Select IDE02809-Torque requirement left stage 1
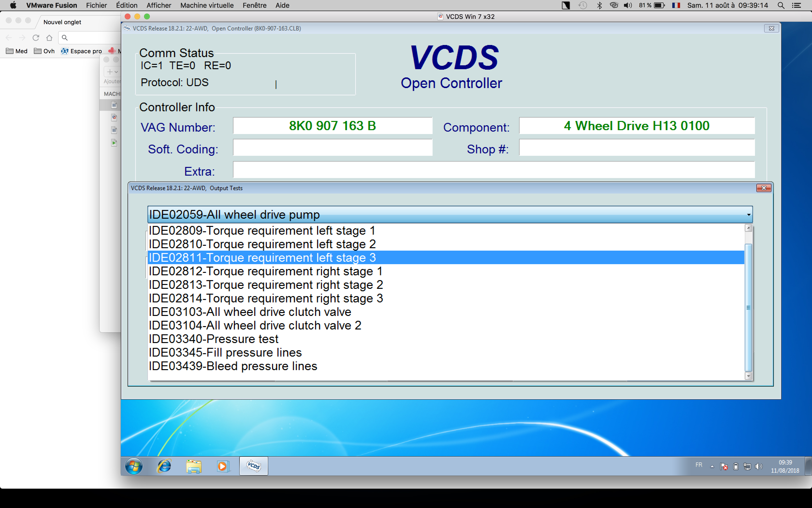Image resolution: width=812 pixels, height=508 pixels. (446, 231)
